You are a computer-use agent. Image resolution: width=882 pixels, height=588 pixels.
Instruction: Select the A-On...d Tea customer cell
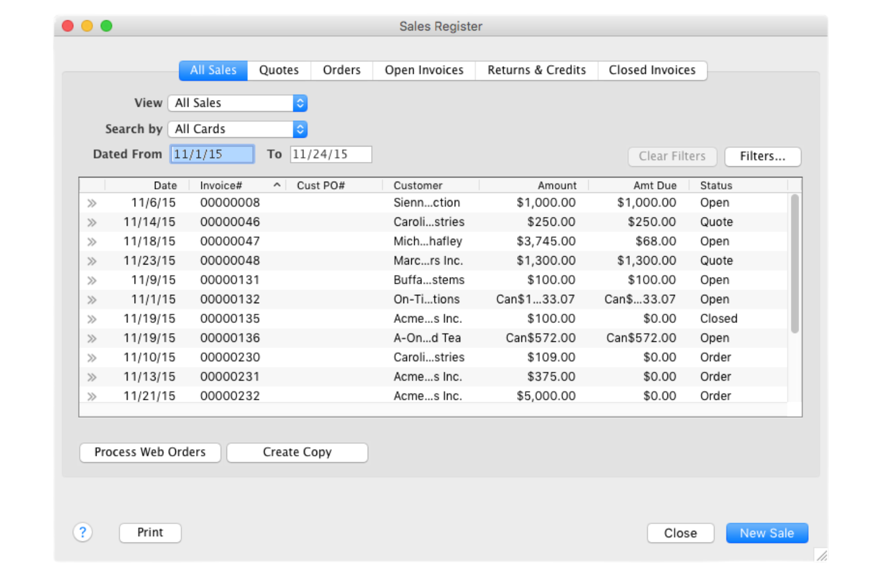(x=427, y=338)
